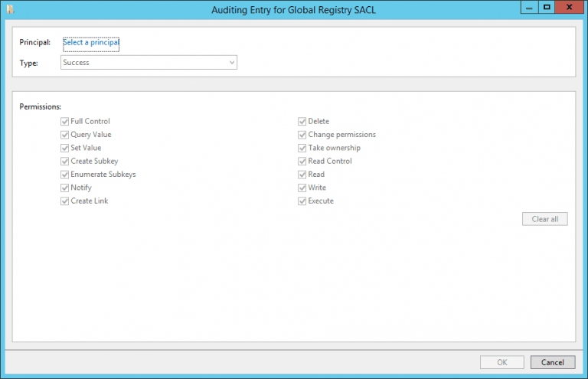
Task: Toggle the Read permission checkbox
Action: point(302,175)
